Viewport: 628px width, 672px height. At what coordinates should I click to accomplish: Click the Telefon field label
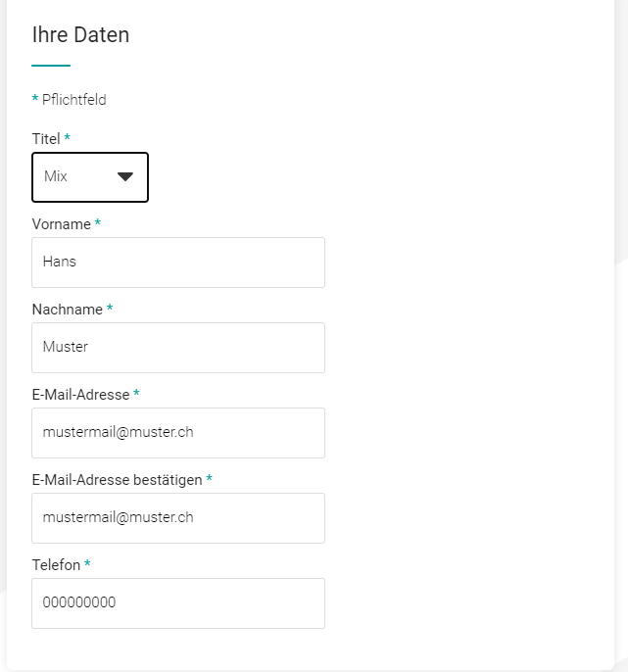(56, 565)
